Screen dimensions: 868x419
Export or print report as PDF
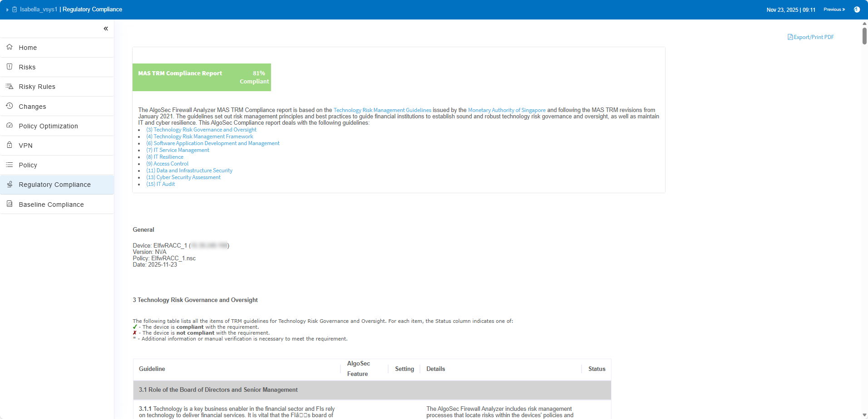coord(811,37)
